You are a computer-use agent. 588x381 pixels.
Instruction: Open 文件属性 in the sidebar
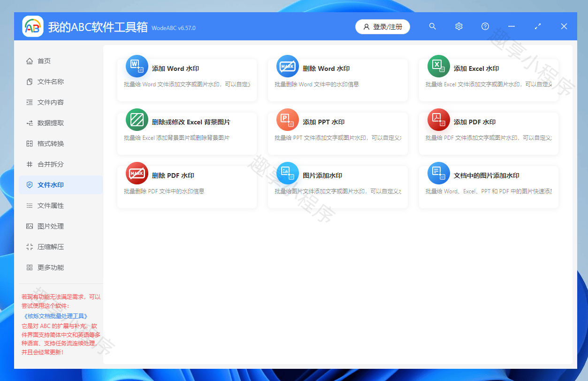[61, 206]
